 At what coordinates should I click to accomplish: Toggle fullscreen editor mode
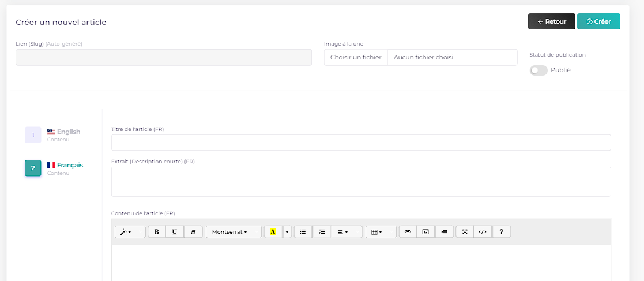pos(465,232)
